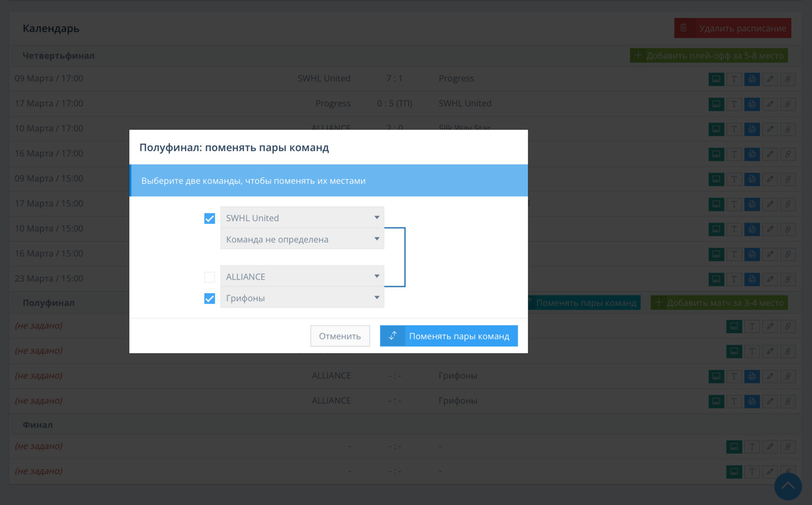
Task: Click the green 'Поменять пары команд' button in Полуфинал header
Action: (x=584, y=303)
